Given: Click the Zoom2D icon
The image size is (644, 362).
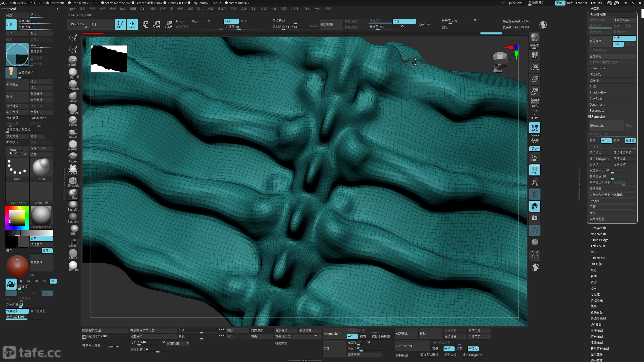Looking at the screenshot, I should [535, 67].
